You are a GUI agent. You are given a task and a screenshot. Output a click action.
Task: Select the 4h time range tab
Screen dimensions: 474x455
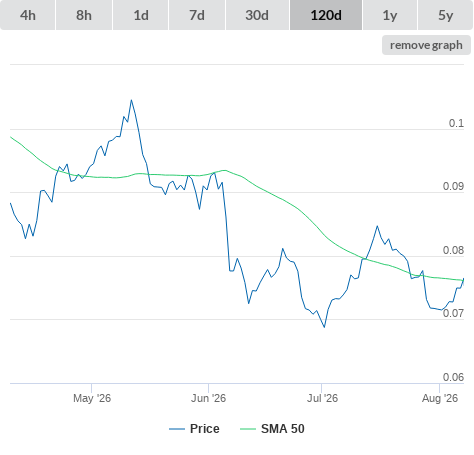28,15
